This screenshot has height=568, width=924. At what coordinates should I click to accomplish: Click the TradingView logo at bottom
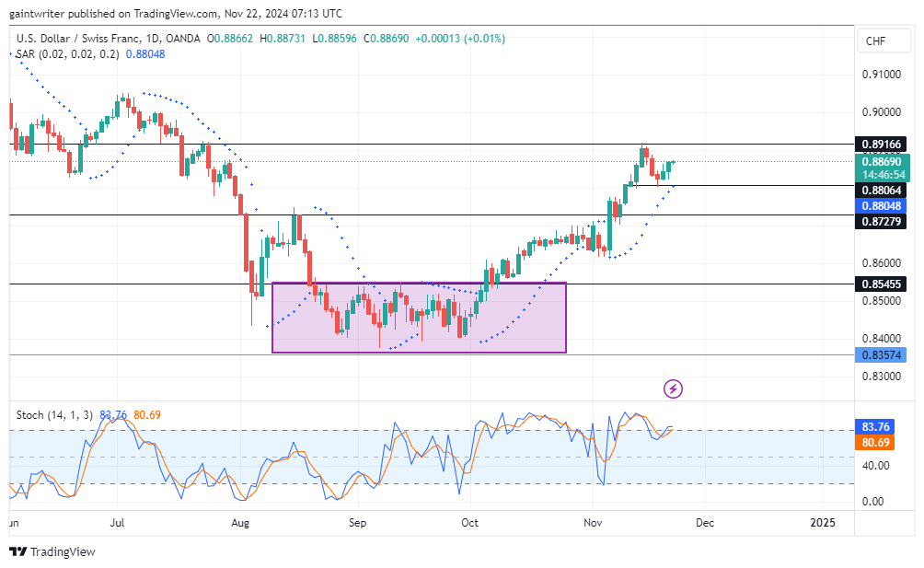tap(52, 552)
